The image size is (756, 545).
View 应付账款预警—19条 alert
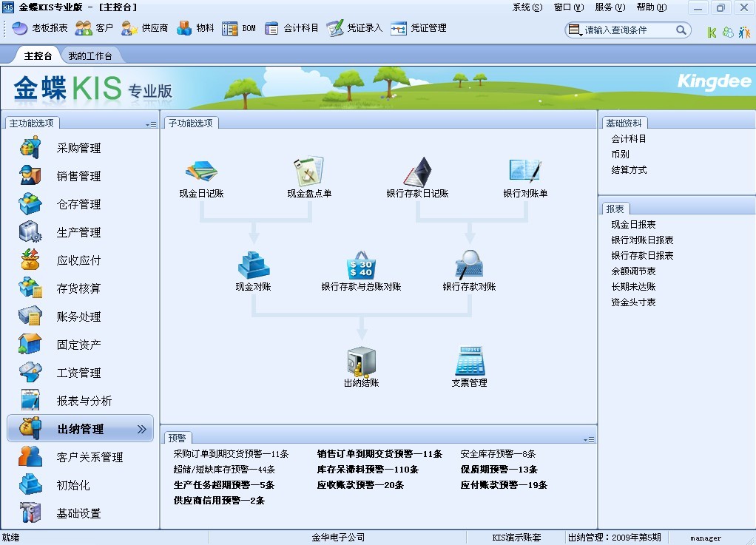(x=504, y=485)
